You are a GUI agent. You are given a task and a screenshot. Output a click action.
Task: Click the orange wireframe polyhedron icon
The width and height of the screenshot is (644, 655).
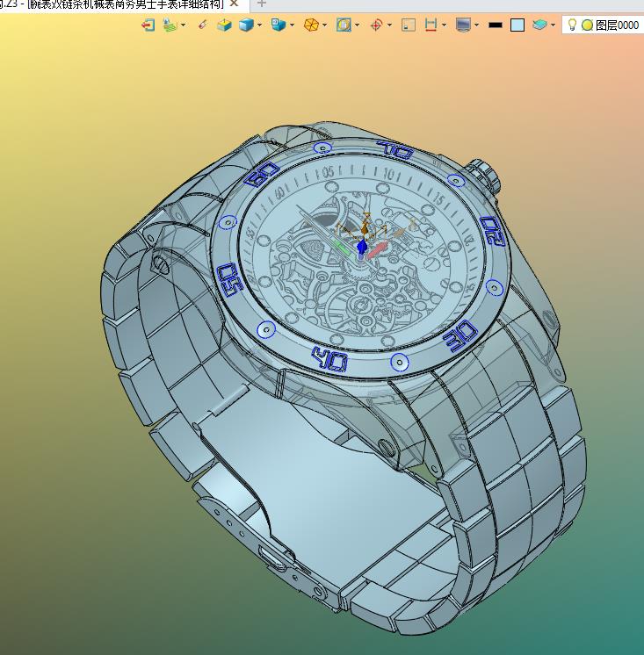311,25
